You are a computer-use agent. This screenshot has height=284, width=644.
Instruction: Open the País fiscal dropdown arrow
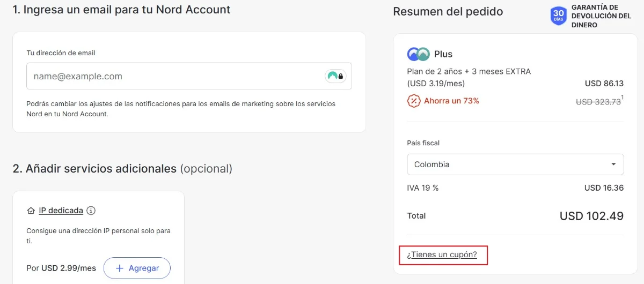coord(613,165)
